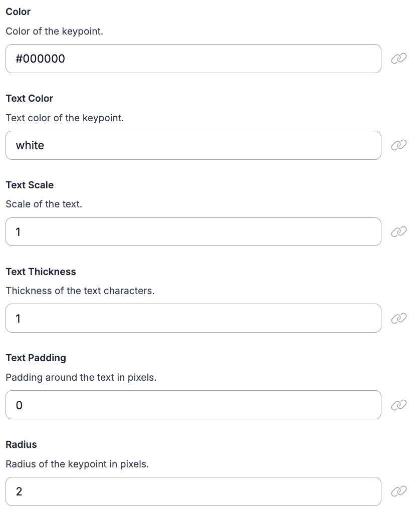Click the link icon beside the Radius field
420x520 pixels.
click(398, 491)
